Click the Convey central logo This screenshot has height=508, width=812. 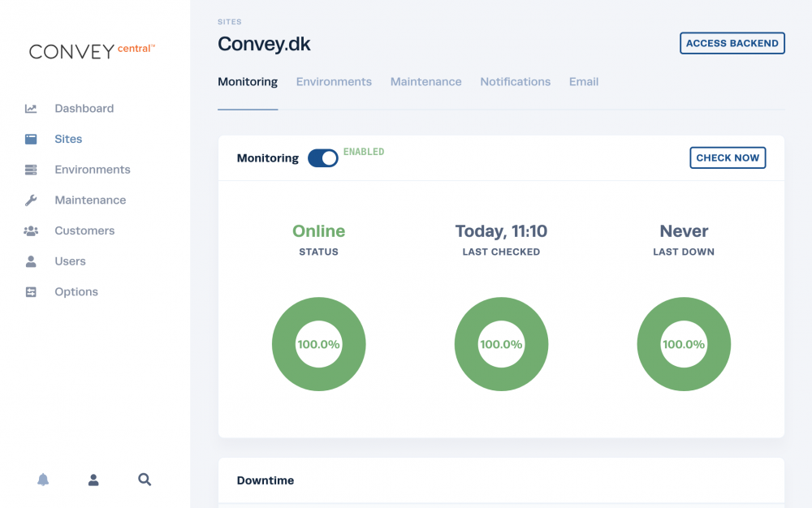coord(93,50)
